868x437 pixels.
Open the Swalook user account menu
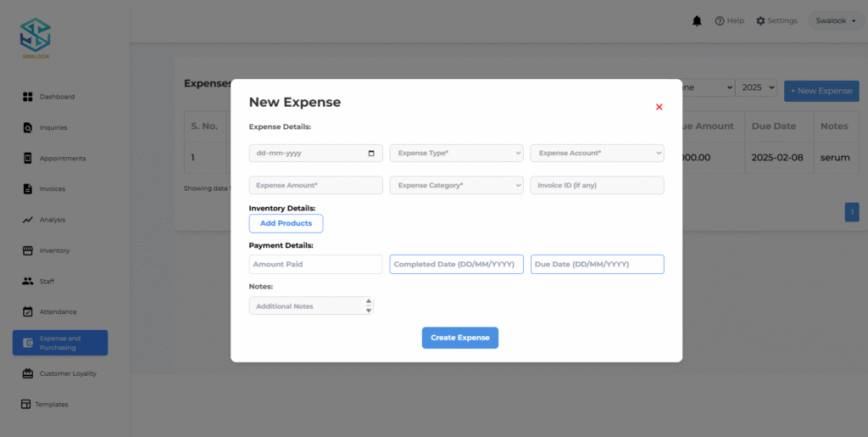(835, 21)
